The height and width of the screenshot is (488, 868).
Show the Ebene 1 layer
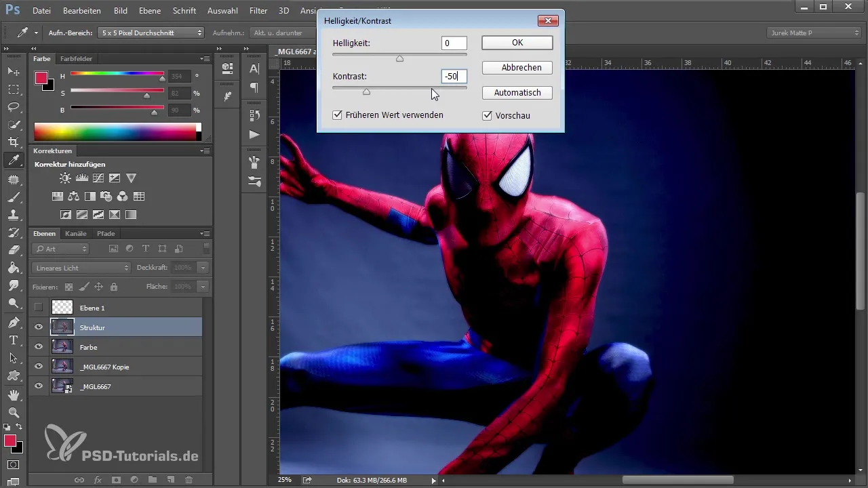pos(39,308)
